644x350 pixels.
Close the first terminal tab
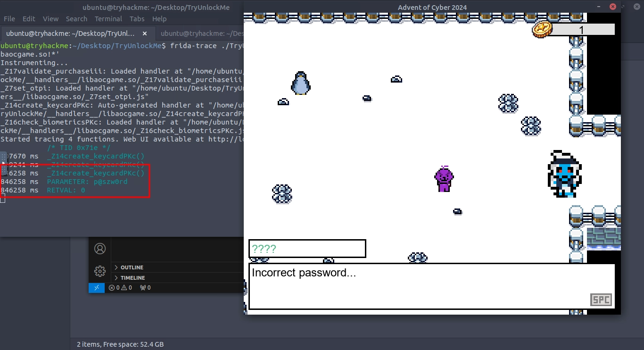[x=145, y=34]
